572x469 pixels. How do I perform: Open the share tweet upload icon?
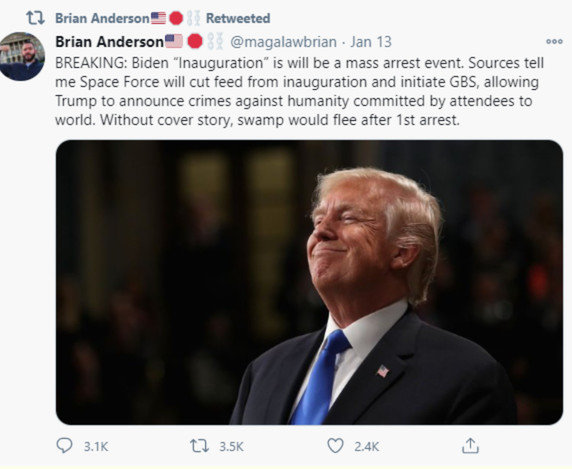coord(470,445)
